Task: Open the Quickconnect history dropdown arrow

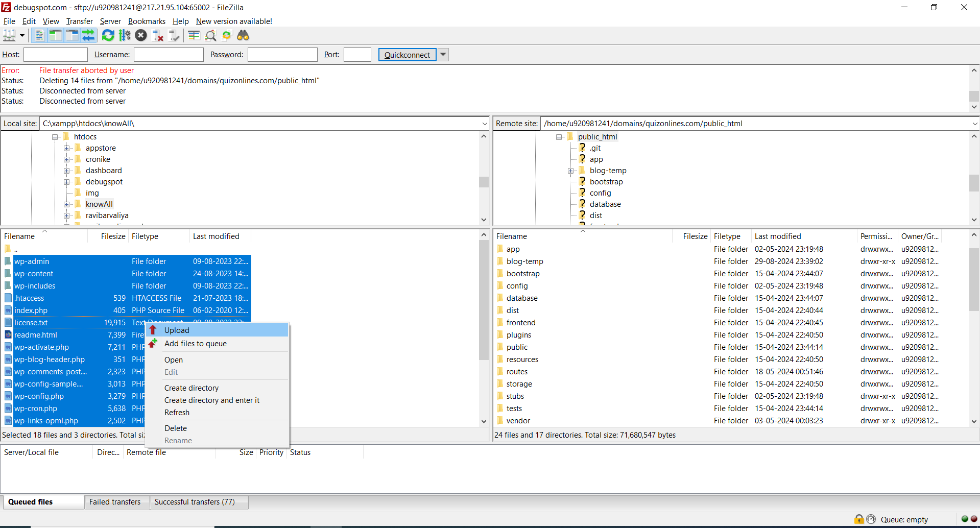Action: (x=443, y=55)
